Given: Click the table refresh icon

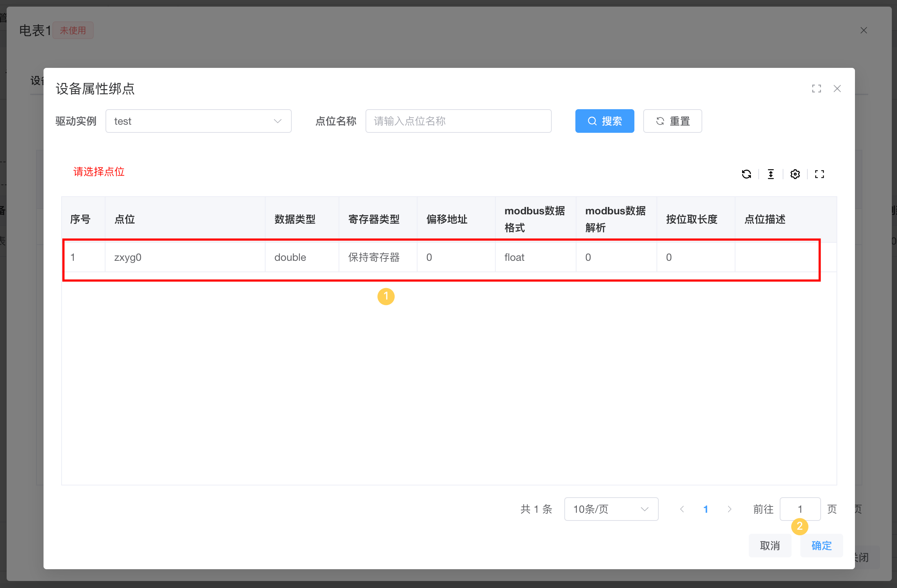Looking at the screenshot, I should (x=746, y=174).
